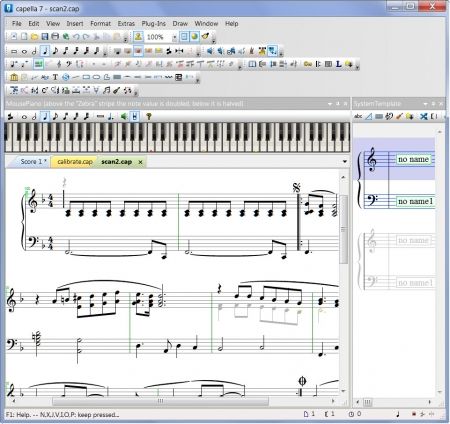Click the 'no name1' bass staff label
Screen dimensions: 450x424
pyautogui.click(x=416, y=201)
